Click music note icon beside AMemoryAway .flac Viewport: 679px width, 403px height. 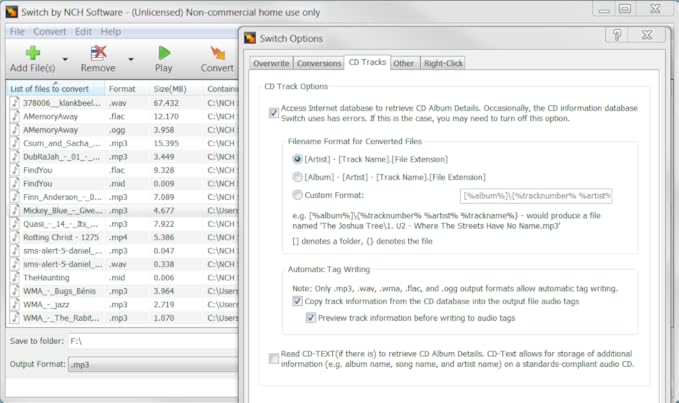click(15, 116)
